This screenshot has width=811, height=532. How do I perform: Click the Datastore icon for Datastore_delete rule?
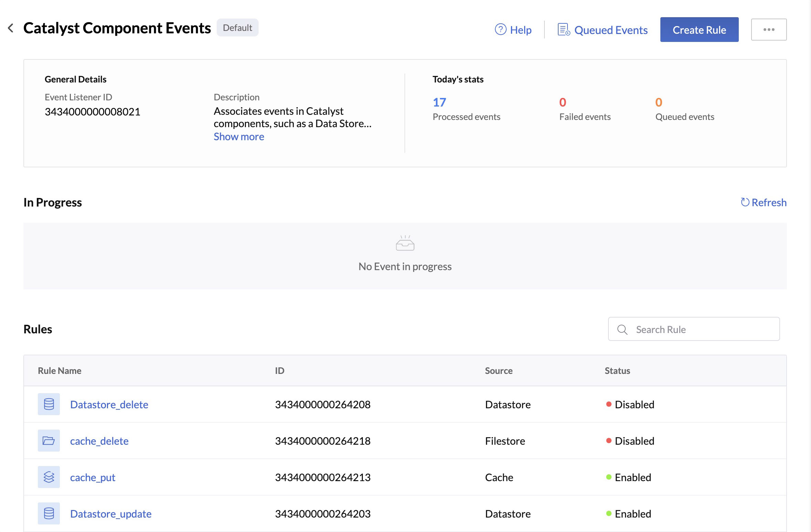point(49,404)
